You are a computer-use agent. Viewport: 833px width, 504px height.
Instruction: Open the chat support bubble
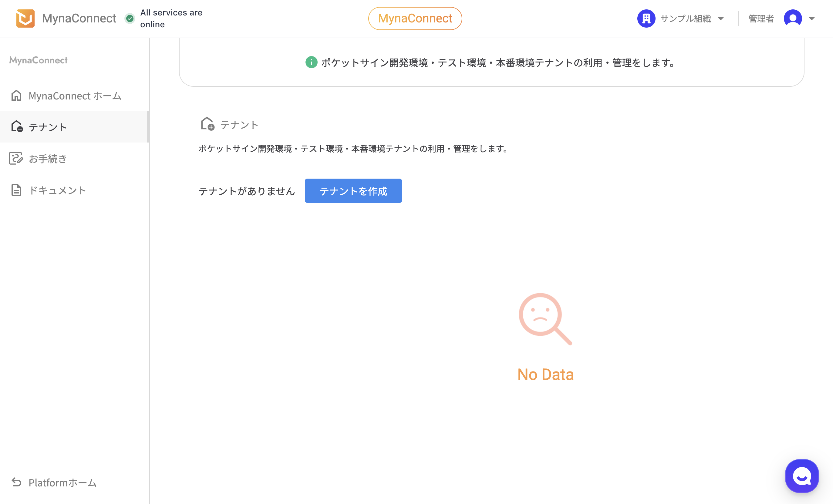tap(802, 476)
